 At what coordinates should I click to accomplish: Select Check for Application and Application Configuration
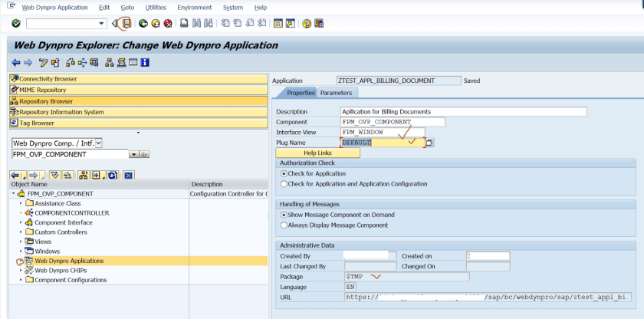(284, 184)
